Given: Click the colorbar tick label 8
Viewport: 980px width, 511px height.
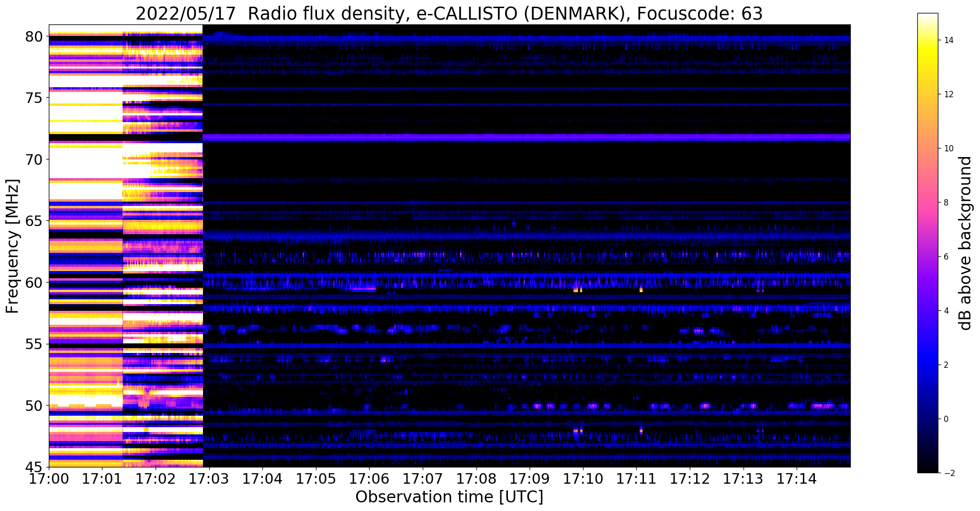Looking at the screenshot, I should click(x=946, y=203).
